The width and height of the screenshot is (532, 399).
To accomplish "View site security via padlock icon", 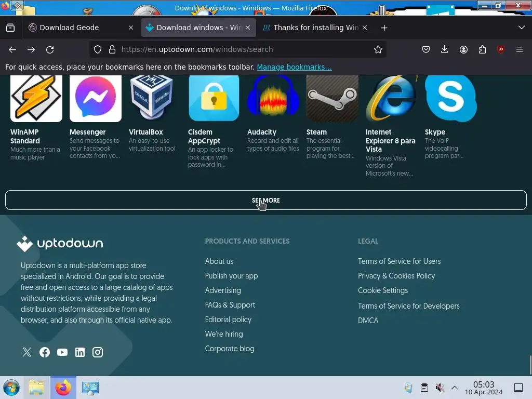I will [x=112, y=49].
